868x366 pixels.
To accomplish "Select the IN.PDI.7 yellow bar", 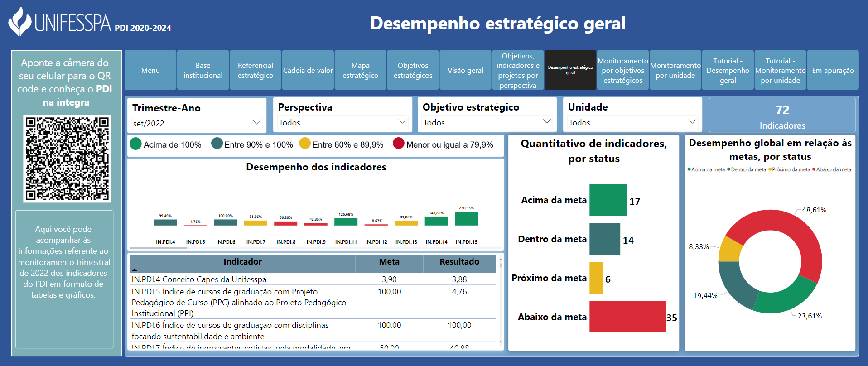I will click(x=256, y=223).
